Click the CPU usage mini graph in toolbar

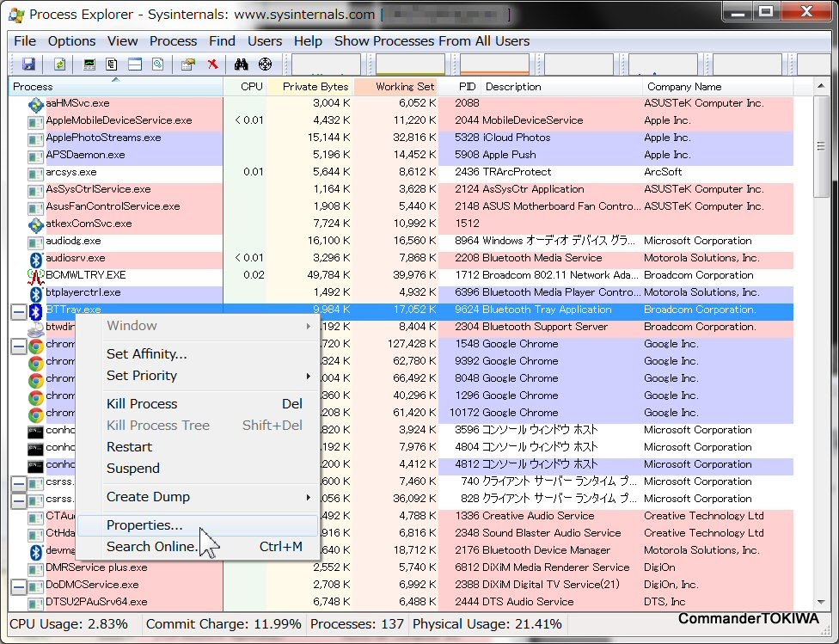325,64
